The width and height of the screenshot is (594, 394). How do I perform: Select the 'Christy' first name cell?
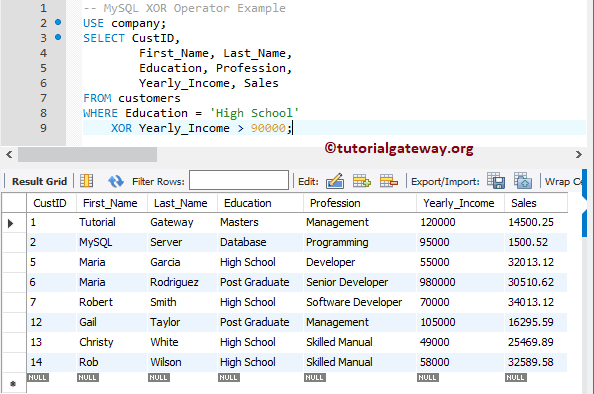111,342
